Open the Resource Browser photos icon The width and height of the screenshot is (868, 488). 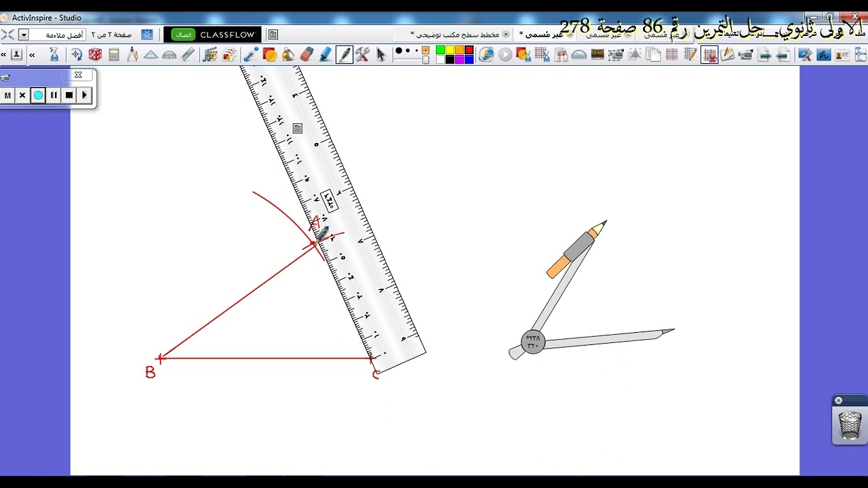click(229, 54)
